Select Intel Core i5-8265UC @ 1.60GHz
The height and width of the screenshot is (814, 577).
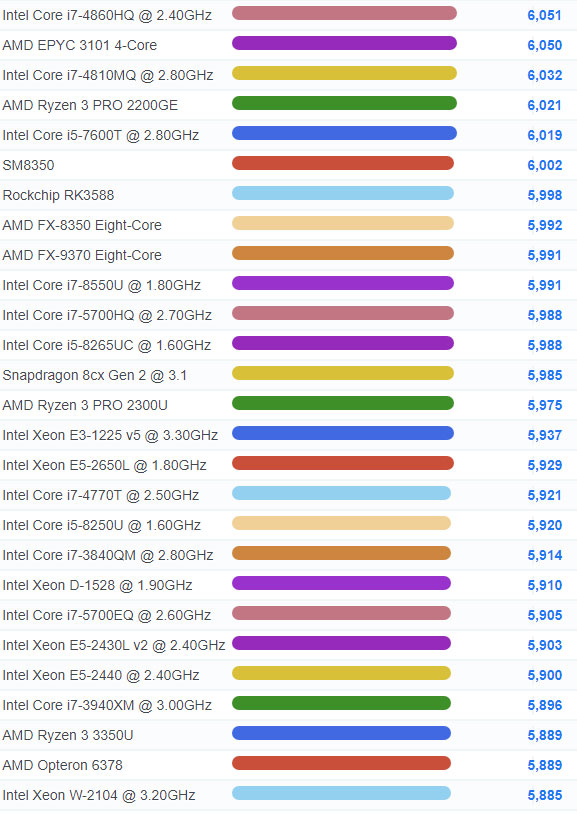107,345
